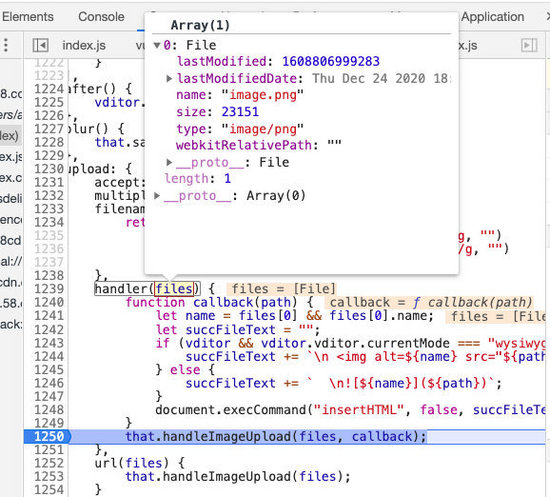Toggle breakpoint on line 1250
550x497 pixels.
tap(48, 437)
